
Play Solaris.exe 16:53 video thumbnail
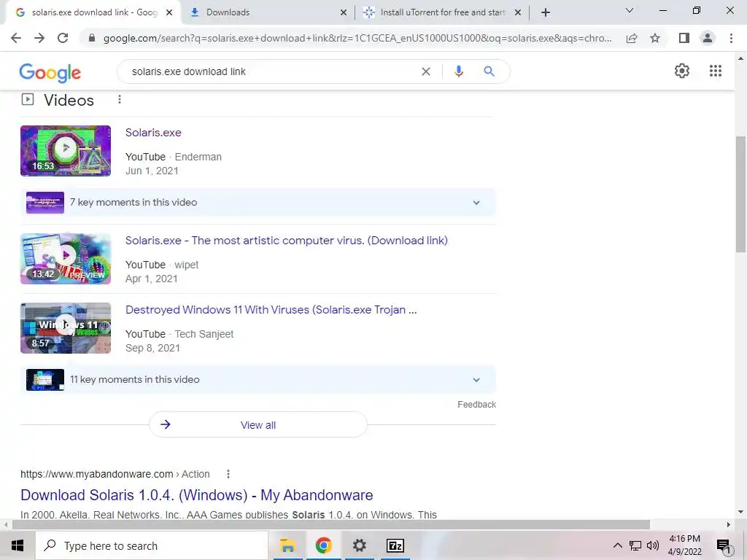(x=66, y=151)
